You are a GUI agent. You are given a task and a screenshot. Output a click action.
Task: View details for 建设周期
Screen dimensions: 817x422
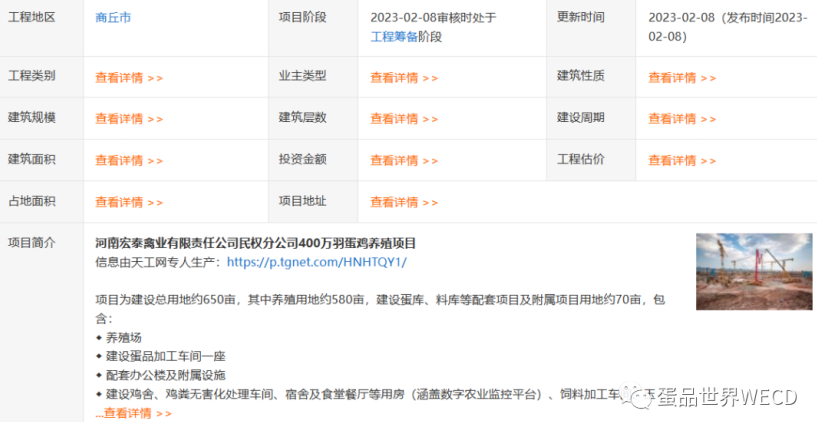click(681, 119)
